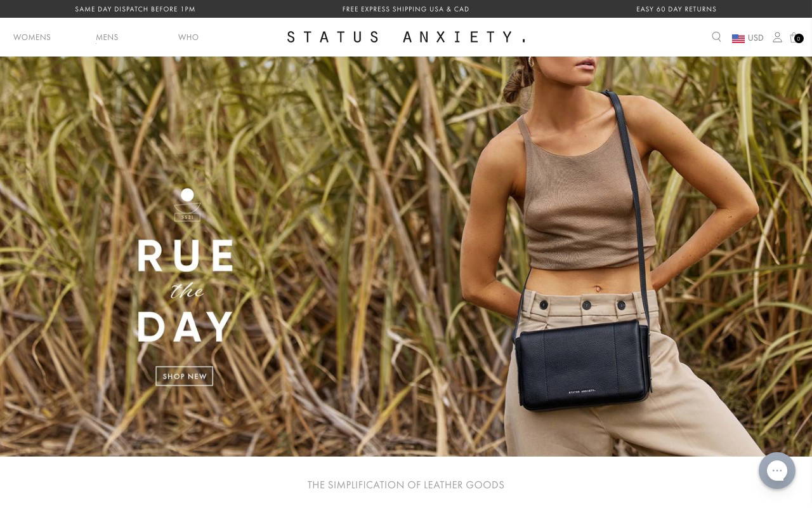Screen dimensions: 812x508
Task: Open the search magnifier icon
Action: click(716, 37)
